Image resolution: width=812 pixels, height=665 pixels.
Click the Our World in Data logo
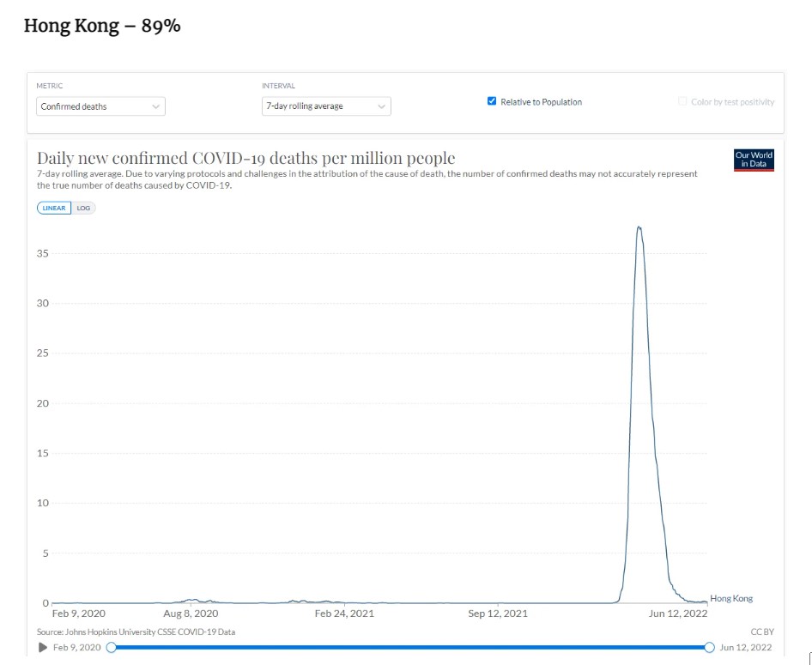click(754, 160)
